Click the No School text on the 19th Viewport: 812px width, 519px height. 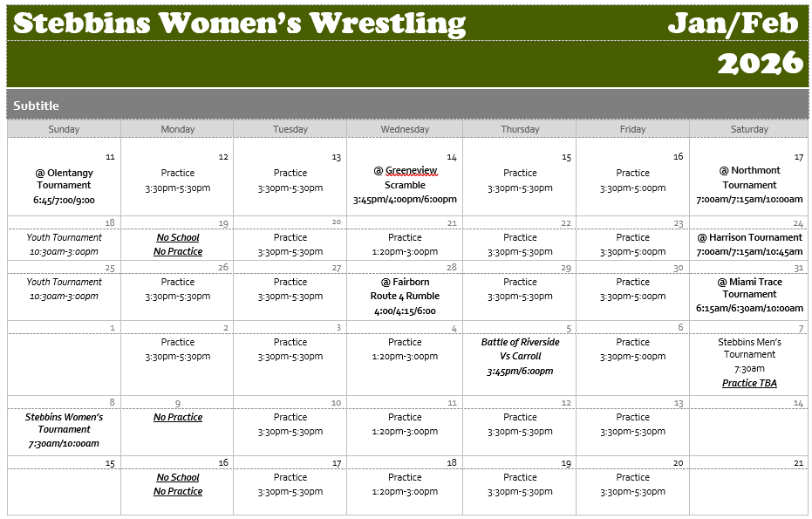[178, 237]
